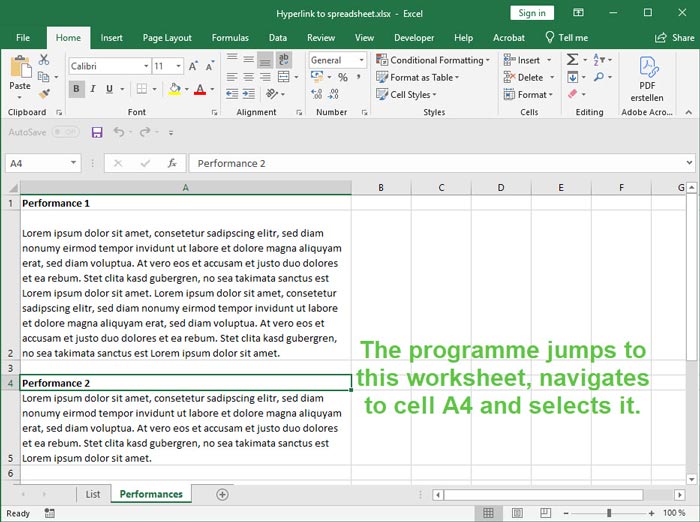The image size is (700, 522).
Task: Open the Name Box dropdown arrow
Action: pos(73,163)
